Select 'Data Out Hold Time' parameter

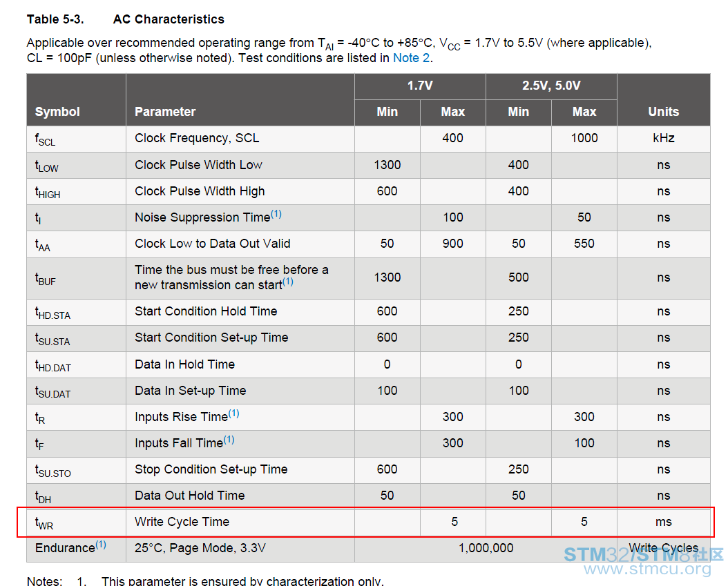[x=189, y=496]
